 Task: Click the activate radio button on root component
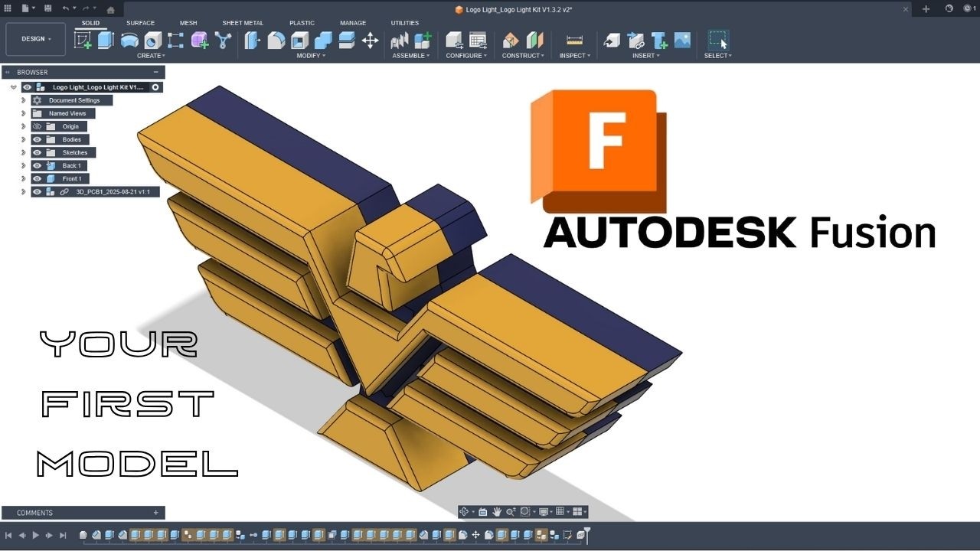(x=155, y=87)
